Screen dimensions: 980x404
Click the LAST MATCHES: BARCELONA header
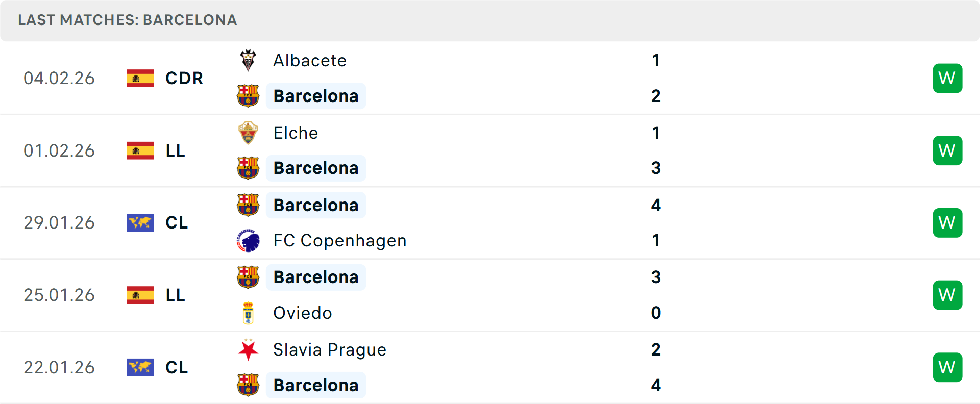click(x=127, y=20)
